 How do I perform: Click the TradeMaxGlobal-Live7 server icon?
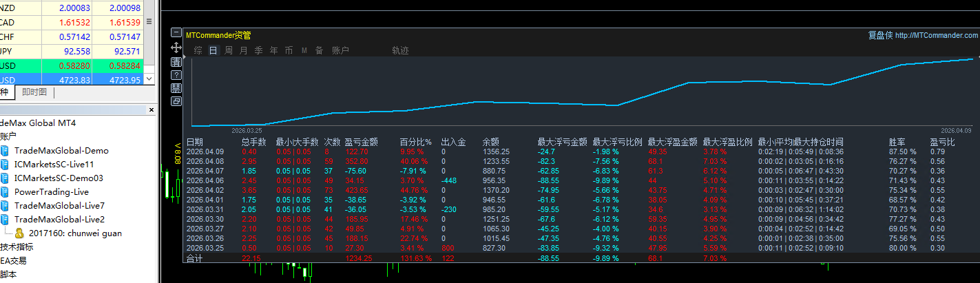click(6, 205)
